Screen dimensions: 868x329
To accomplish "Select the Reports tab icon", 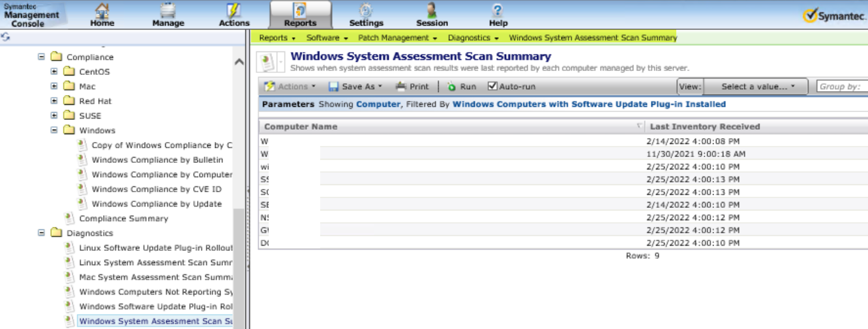I will [x=300, y=10].
